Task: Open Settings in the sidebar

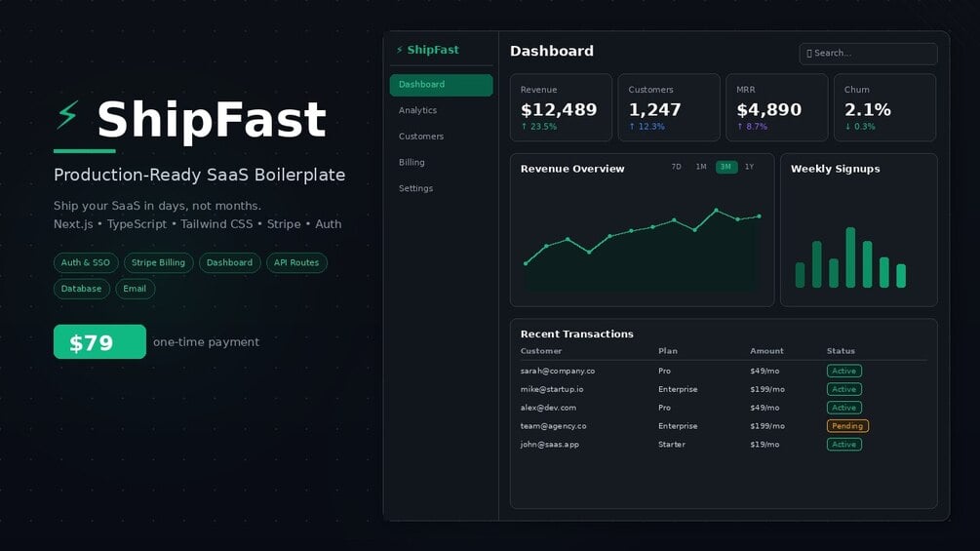Action: point(442,188)
